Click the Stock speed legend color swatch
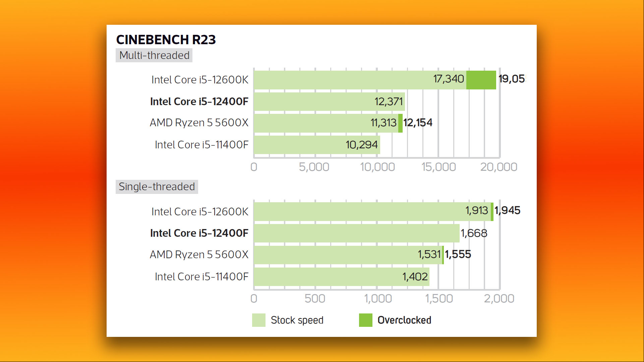The image size is (644, 362). pos(259,320)
